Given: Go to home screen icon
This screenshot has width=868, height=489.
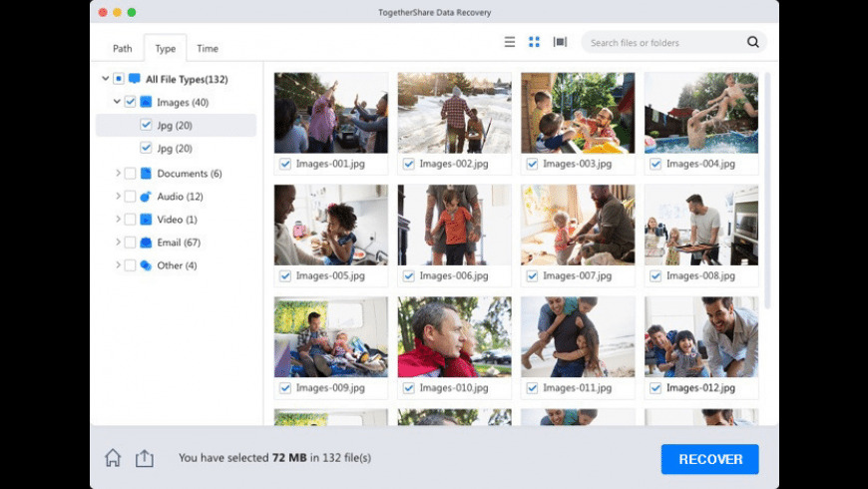Looking at the screenshot, I should click(113, 458).
